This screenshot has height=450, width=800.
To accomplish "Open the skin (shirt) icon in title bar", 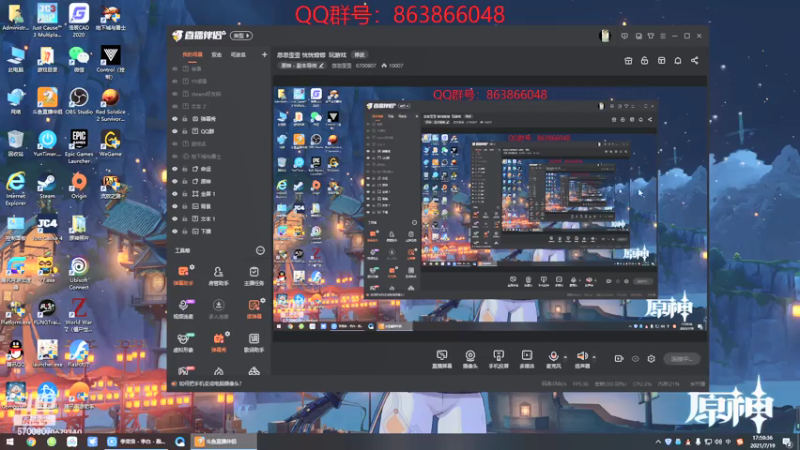I will point(651,36).
